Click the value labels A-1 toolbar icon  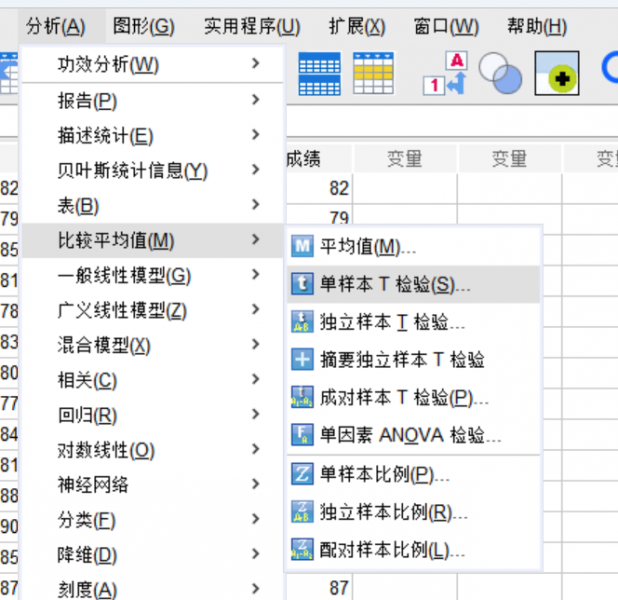tap(445, 73)
